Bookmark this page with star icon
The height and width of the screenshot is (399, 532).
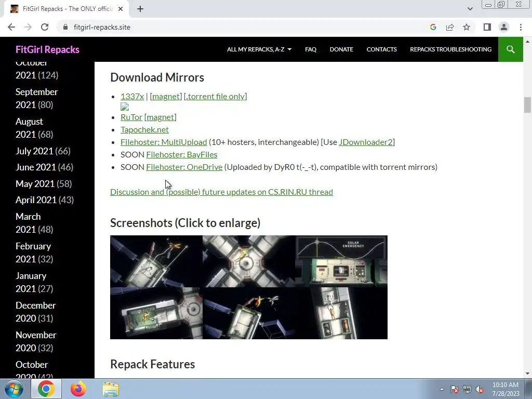click(x=467, y=27)
